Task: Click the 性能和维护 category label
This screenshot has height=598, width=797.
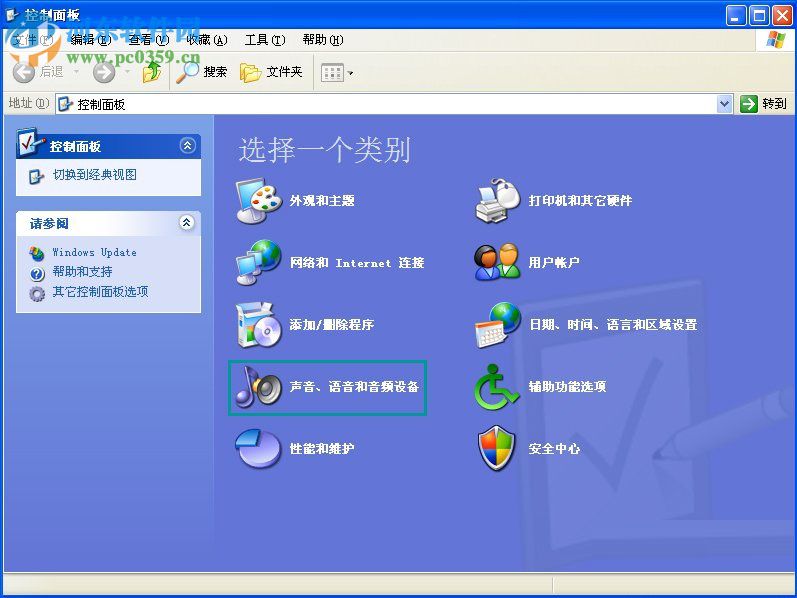Action: point(322,448)
